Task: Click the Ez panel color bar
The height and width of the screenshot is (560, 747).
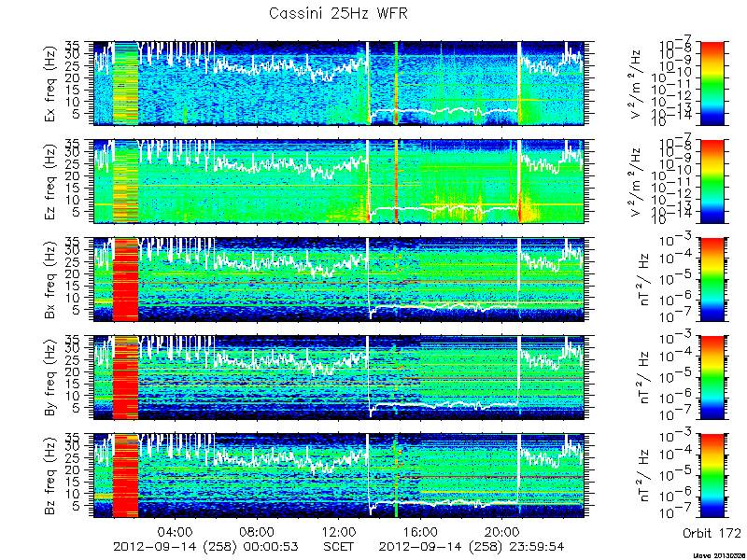Action: [712, 181]
